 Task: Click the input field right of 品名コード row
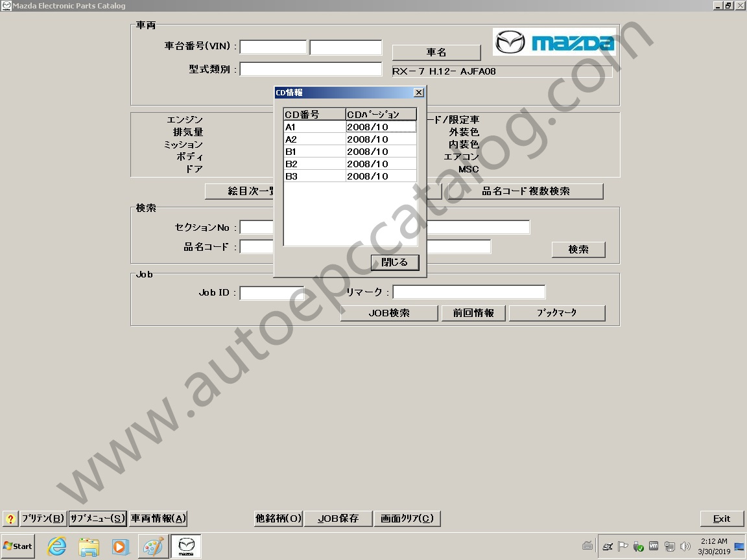(459, 247)
